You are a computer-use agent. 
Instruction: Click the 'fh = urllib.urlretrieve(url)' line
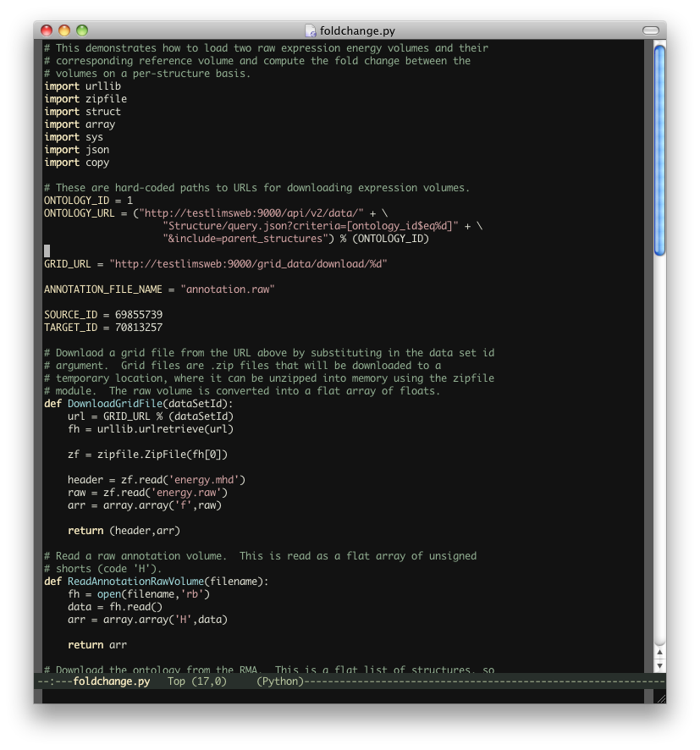[151, 429]
